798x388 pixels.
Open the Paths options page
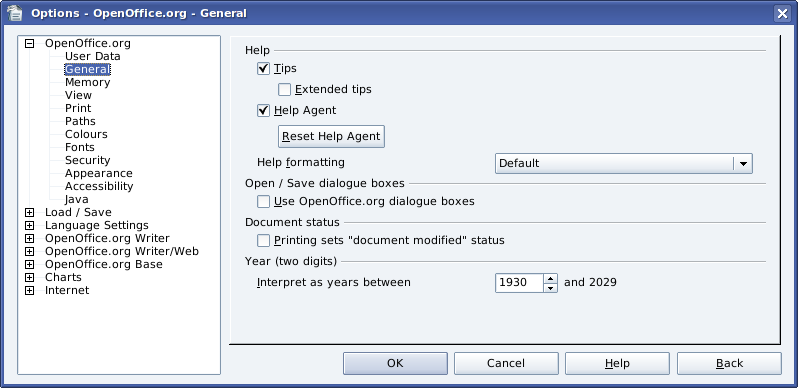click(80, 121)
